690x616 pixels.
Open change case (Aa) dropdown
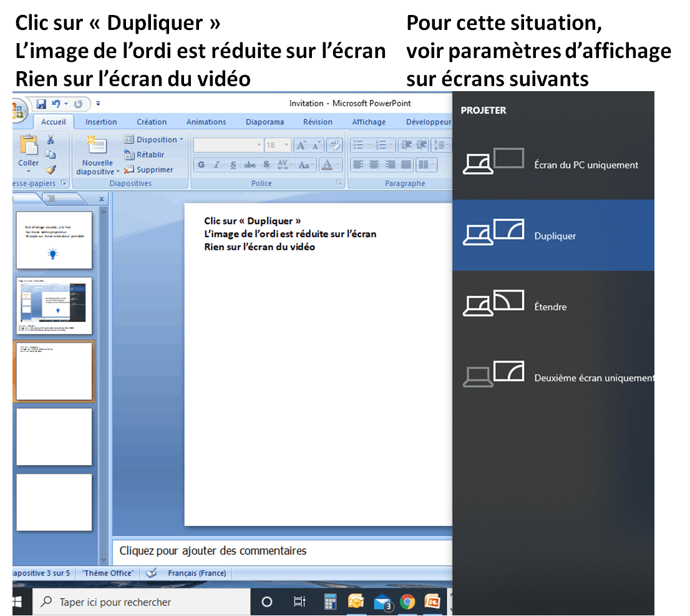click(306, 165)
